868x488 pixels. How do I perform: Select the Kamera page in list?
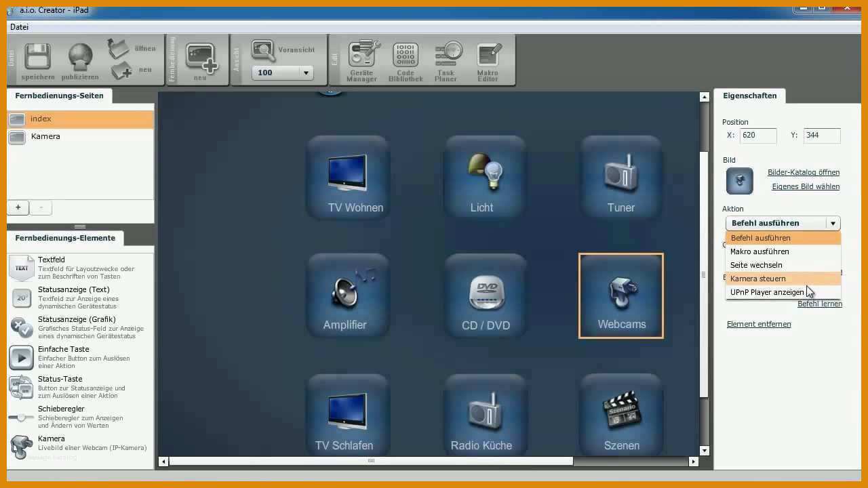tap(80, 137)
